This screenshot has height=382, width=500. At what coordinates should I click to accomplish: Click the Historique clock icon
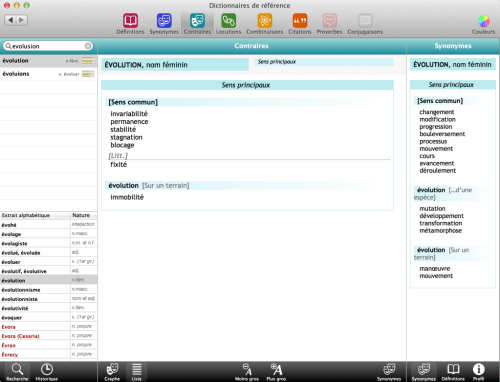[47, 372]
